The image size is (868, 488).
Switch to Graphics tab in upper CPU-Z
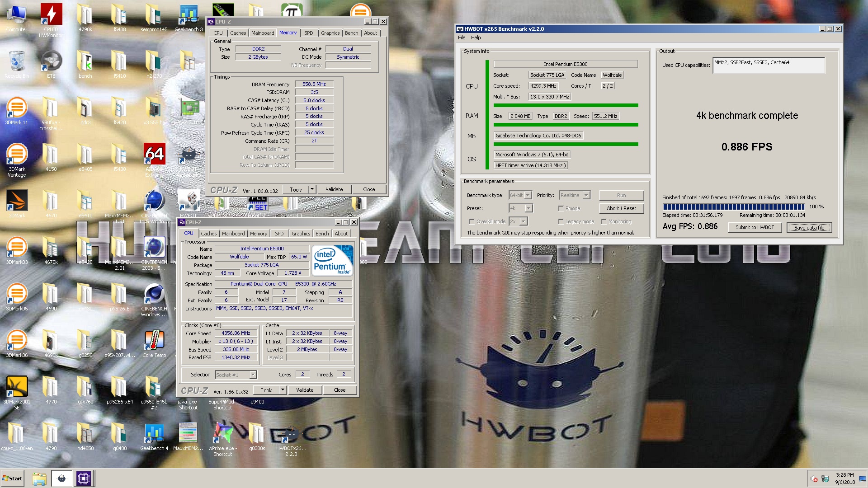point(330,33)
